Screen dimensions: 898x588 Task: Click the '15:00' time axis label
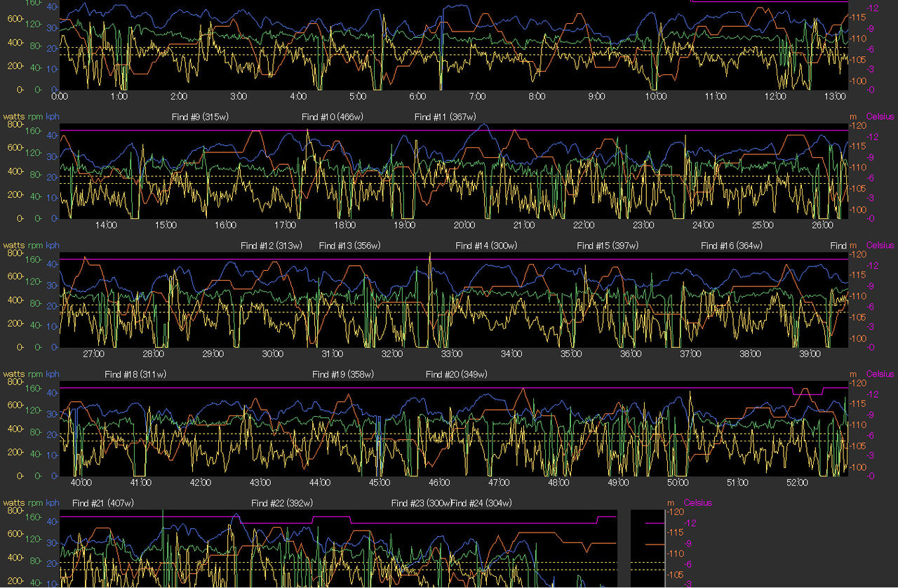tap(166, 225)
